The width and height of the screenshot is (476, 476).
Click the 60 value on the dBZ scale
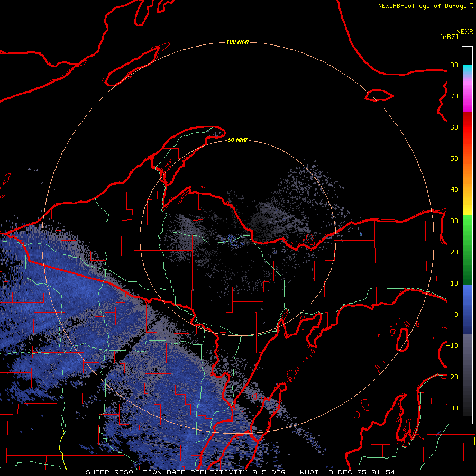point(454,127)
